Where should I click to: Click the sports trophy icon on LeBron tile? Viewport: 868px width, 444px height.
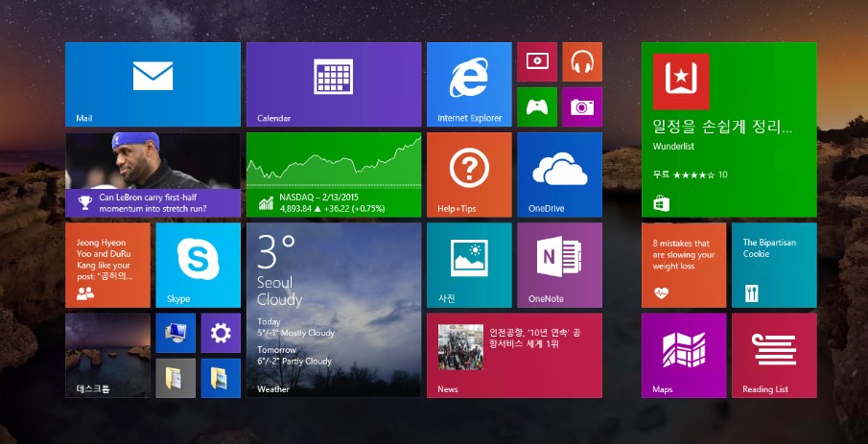click(84, 202)
